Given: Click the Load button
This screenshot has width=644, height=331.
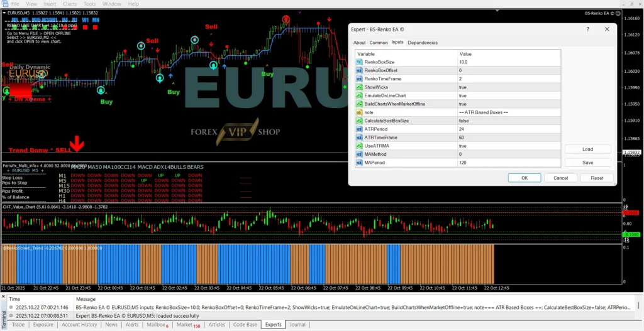Looking at the screenshot, I should coord(588,149).
